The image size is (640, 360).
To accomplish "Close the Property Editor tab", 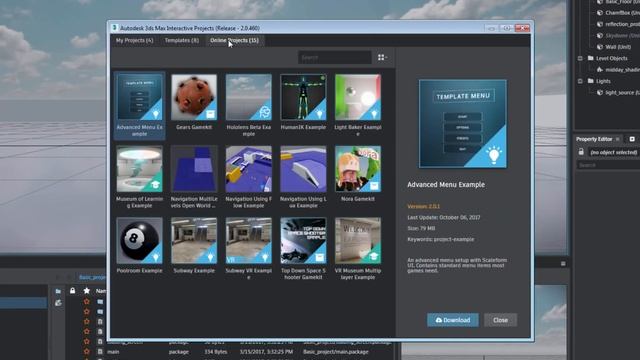I will (x=618, y=139).
